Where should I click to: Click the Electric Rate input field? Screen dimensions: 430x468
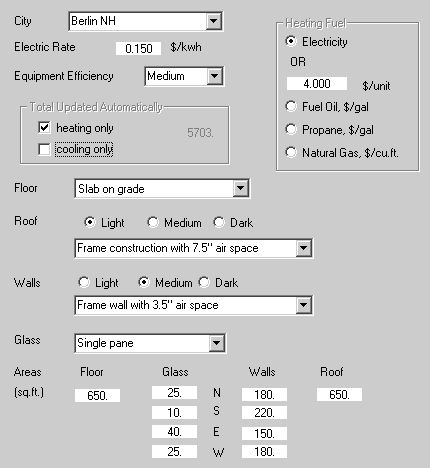[138, 49]
